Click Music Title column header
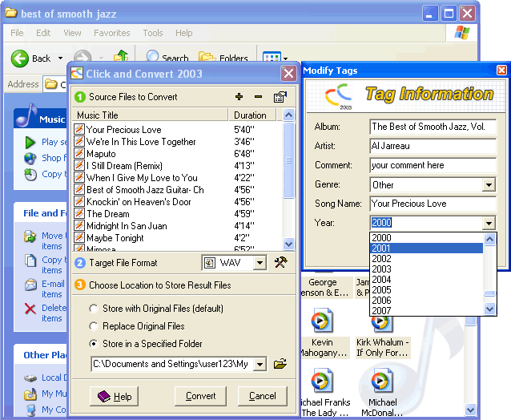Image resolution: width=511 pixels, height=420 pixels. (151, 115)
